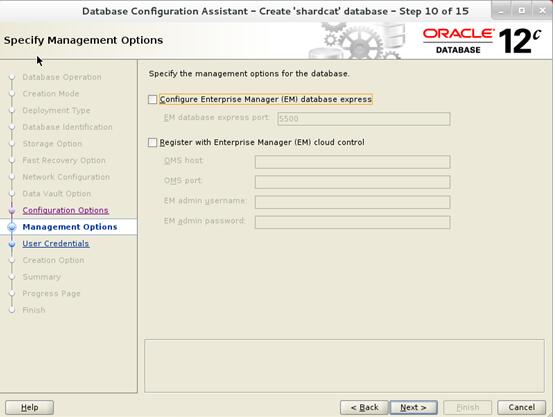Click the Progress Page step label
This screenshot has height=417, width=555.
51,293
